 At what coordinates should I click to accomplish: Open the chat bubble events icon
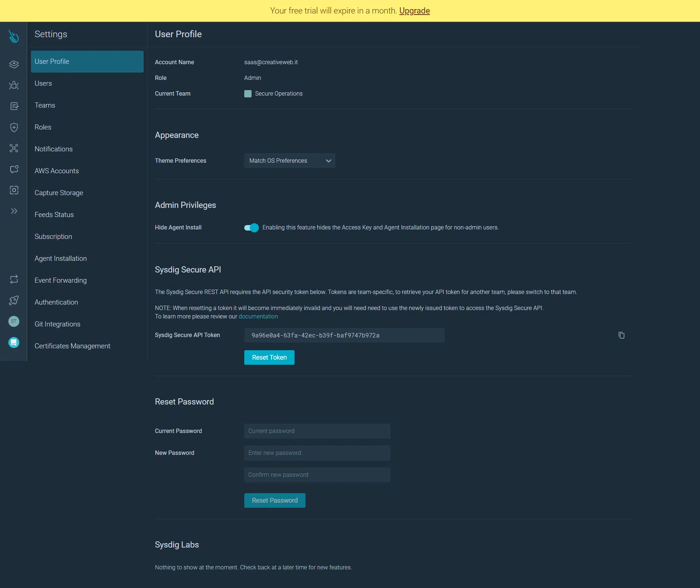point(14,169)
